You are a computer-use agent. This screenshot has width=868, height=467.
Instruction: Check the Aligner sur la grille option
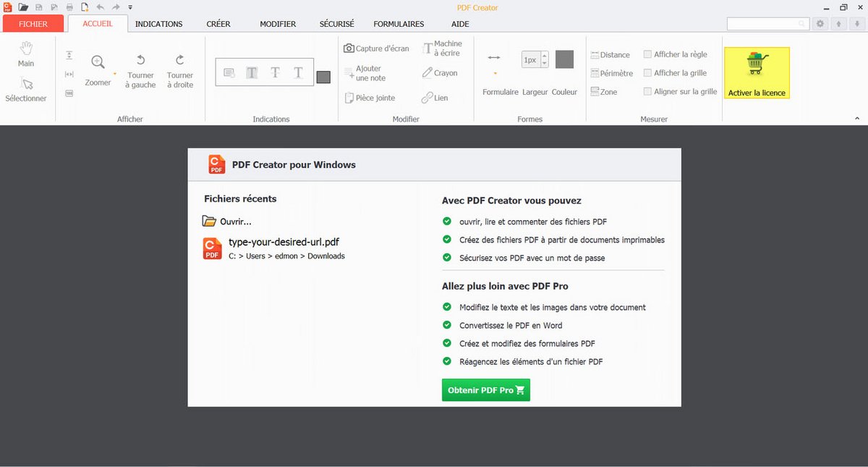point(648,92)
